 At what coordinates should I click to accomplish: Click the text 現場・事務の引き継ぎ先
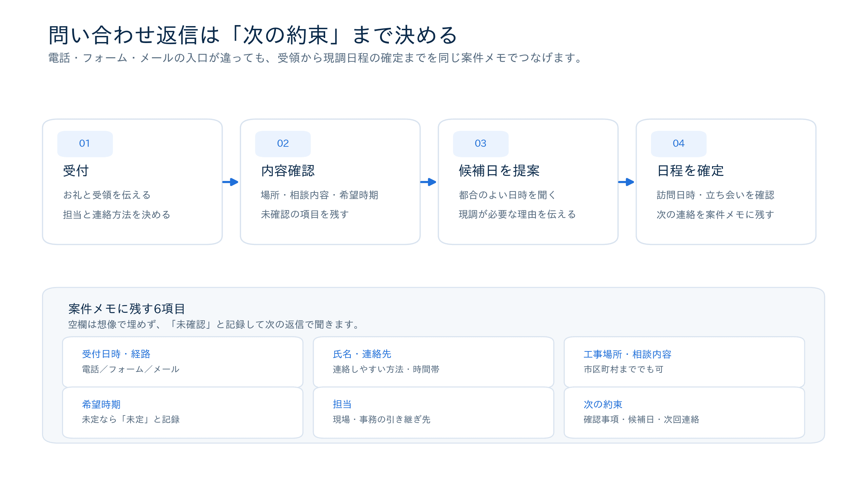point(381,420)
